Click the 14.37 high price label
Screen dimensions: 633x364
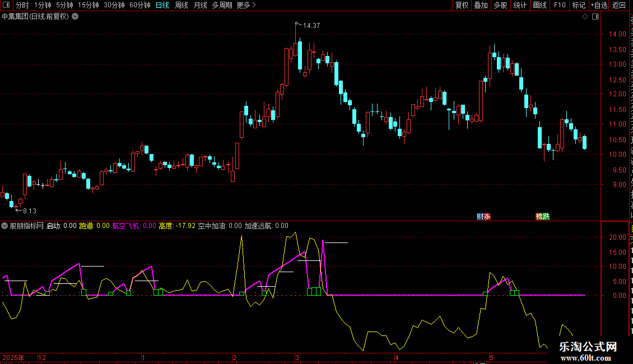(x=311, y=25)
